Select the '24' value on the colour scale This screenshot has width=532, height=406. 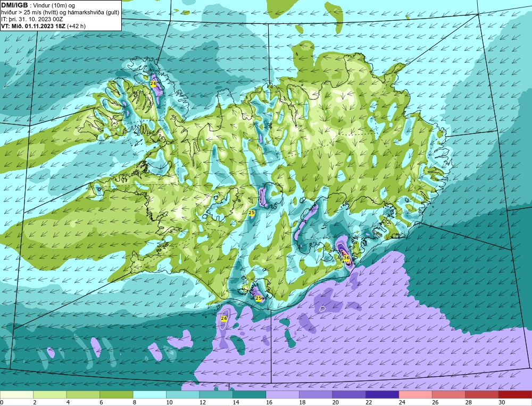pyautogui.click(x=402, y=402)
